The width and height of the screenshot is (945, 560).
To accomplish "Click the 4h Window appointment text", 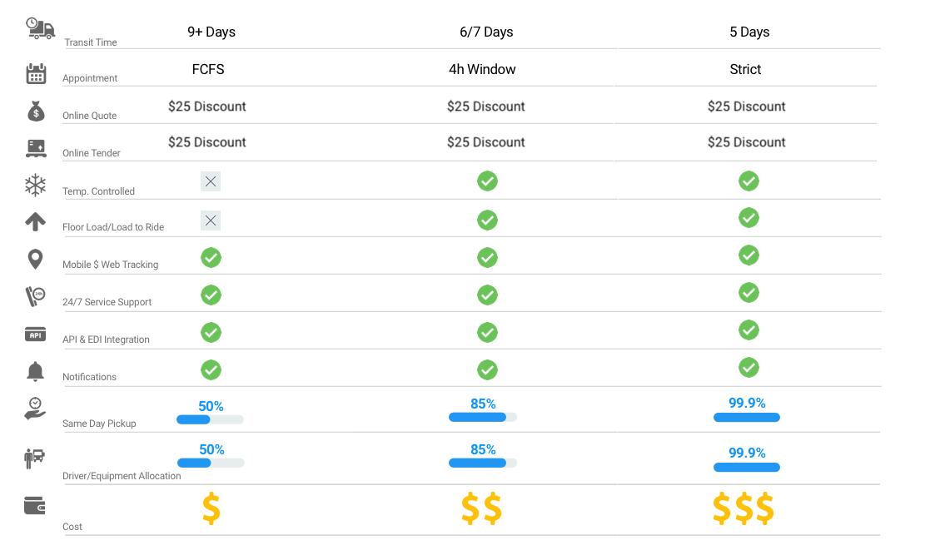I will (x=482, y=69).
